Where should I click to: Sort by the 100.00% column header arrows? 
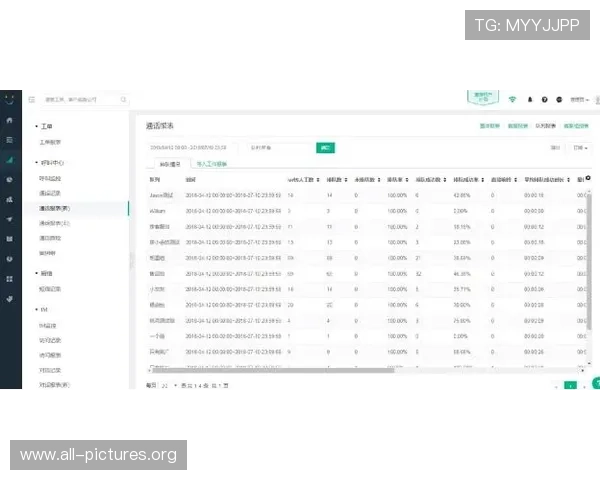[407, 180]
